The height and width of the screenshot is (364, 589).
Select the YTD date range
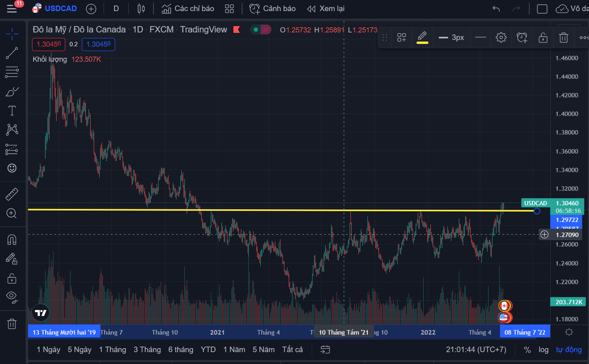[x=208, y=350]
